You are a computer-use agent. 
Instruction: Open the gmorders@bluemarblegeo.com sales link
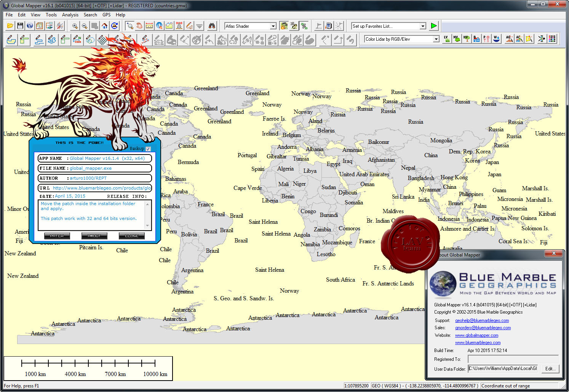(x=483, y=328)
